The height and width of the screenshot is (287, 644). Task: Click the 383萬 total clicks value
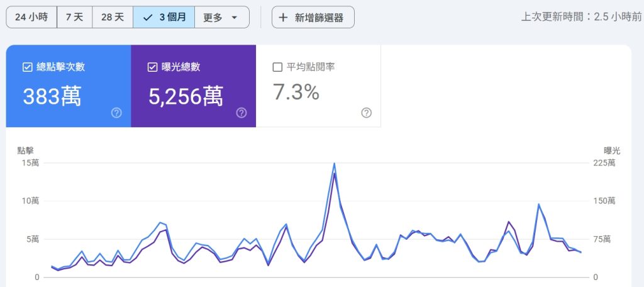[52, 97]
